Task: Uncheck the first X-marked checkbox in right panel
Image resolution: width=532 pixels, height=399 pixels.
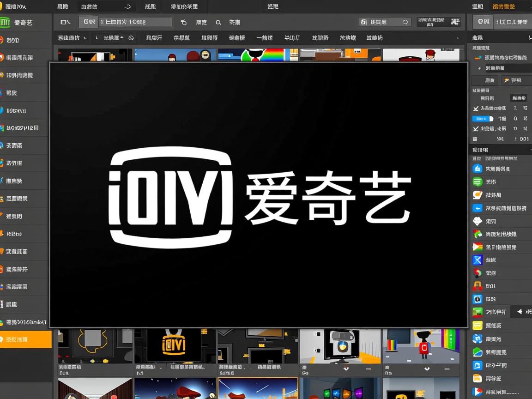Action: [x=476, y=108]
